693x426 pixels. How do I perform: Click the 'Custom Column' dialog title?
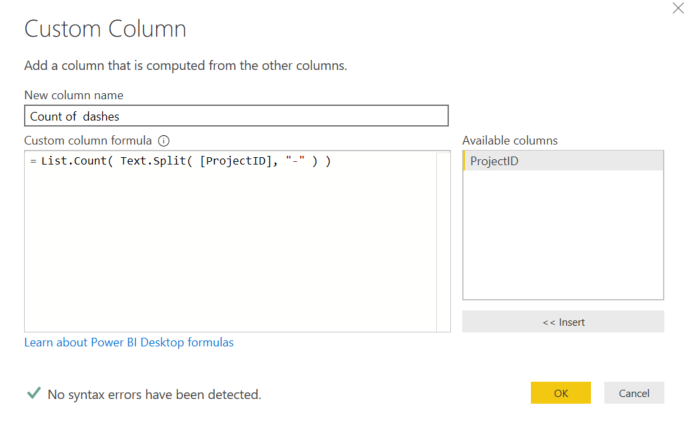[105, 29]
